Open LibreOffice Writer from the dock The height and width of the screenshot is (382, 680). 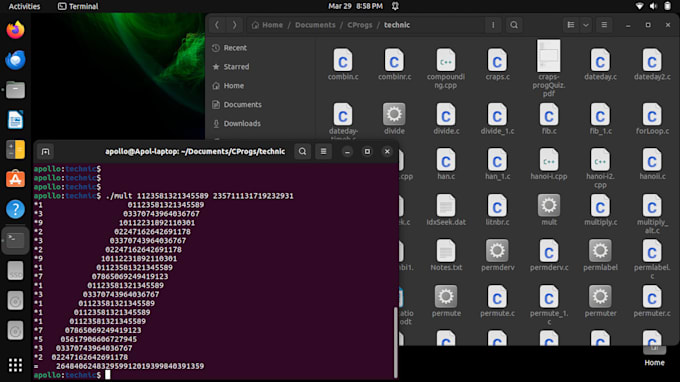pos(15,120)
